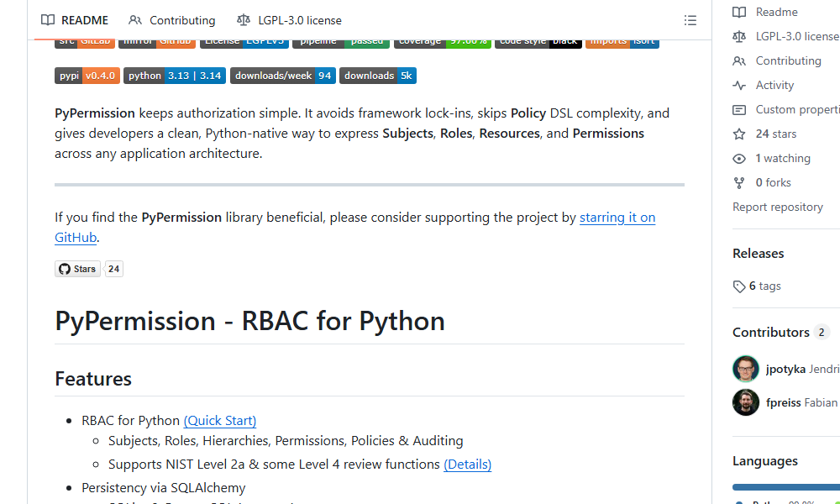The height and width of the screenshot is (504, 840).
Task: Click the eye icon beside 1 watching
Action: coord(739,159)
